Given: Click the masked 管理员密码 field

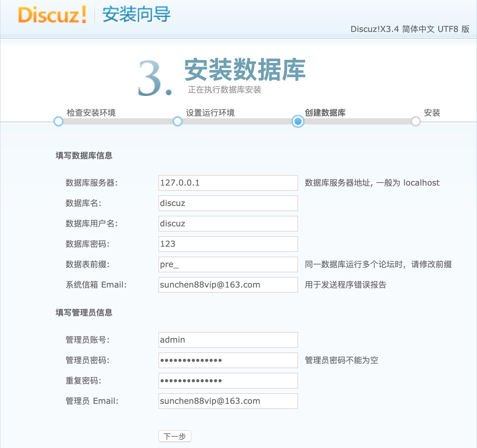Looking at the screenshot, I should 228,360.
